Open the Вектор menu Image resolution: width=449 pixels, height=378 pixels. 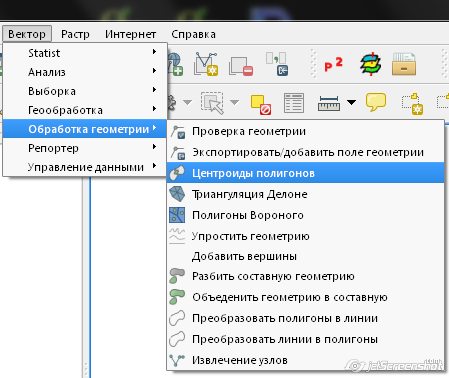coord(27,34)
